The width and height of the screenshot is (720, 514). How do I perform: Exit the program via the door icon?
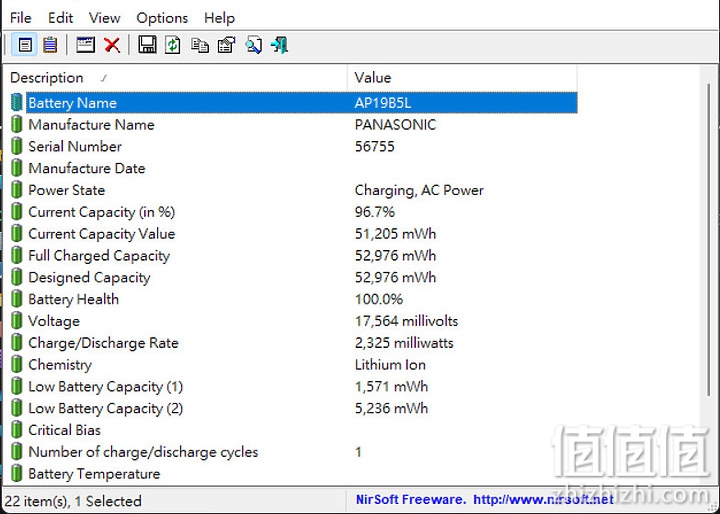coord(280,45)
